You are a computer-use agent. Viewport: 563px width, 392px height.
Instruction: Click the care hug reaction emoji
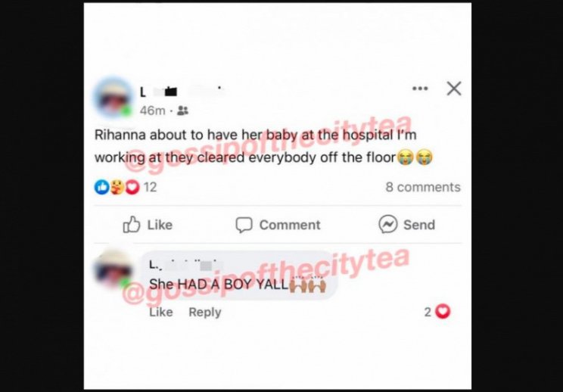pos(117,188)
